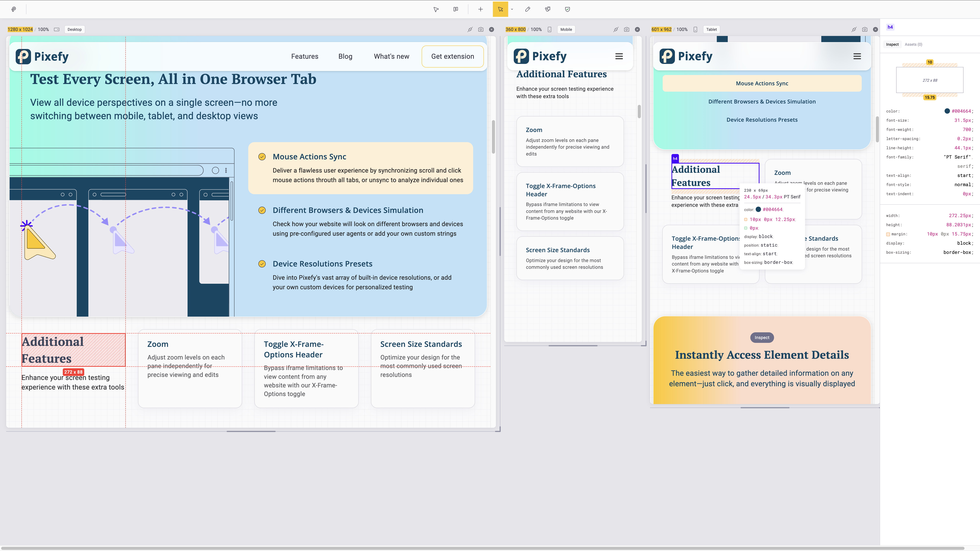Click the 1280 x 1024 resolution label

click(20, 29)
